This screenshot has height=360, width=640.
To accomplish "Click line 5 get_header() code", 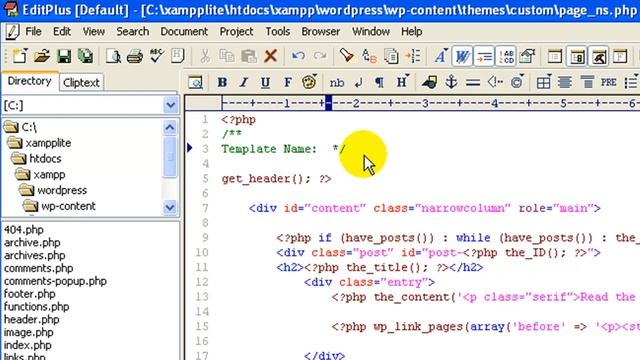I will pos(276,179).
